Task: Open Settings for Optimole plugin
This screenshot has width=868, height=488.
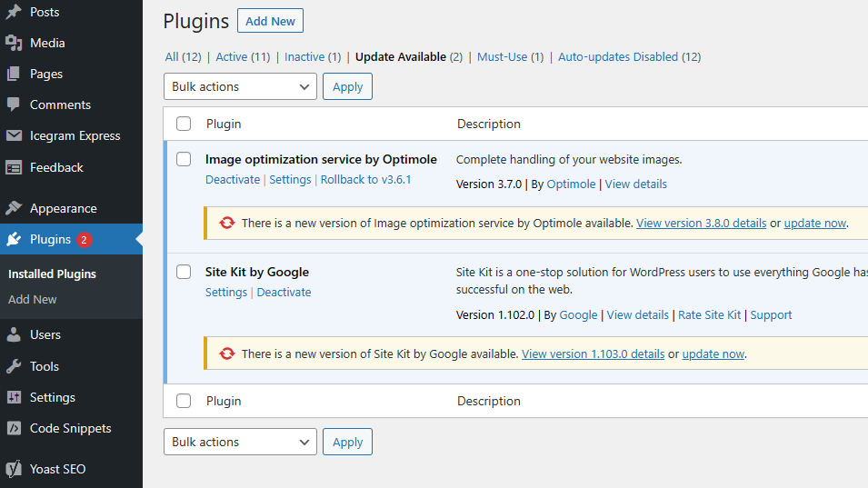Action: (290, 179)
